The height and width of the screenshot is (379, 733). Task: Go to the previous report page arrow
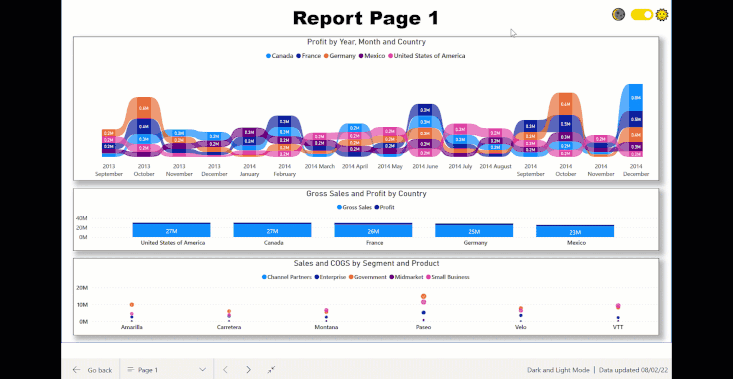(225, 370)
